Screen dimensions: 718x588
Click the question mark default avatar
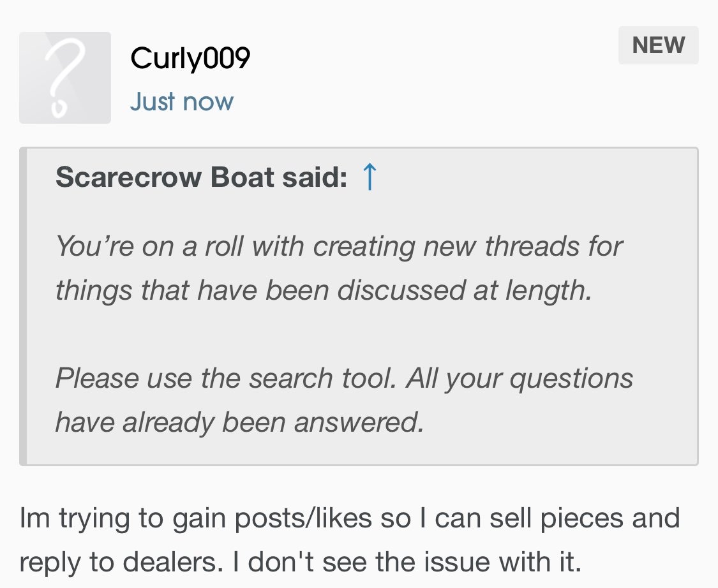click(x=65, y=78)
